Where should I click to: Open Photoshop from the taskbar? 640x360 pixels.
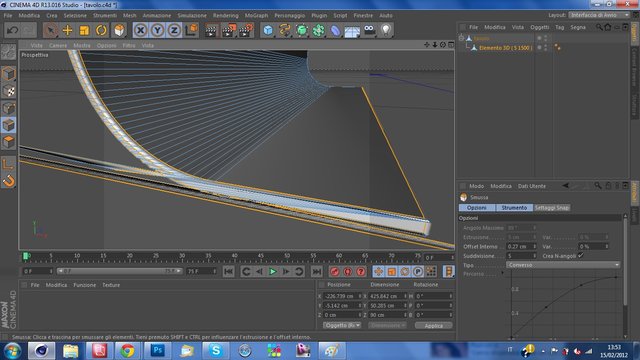(158, 351)
